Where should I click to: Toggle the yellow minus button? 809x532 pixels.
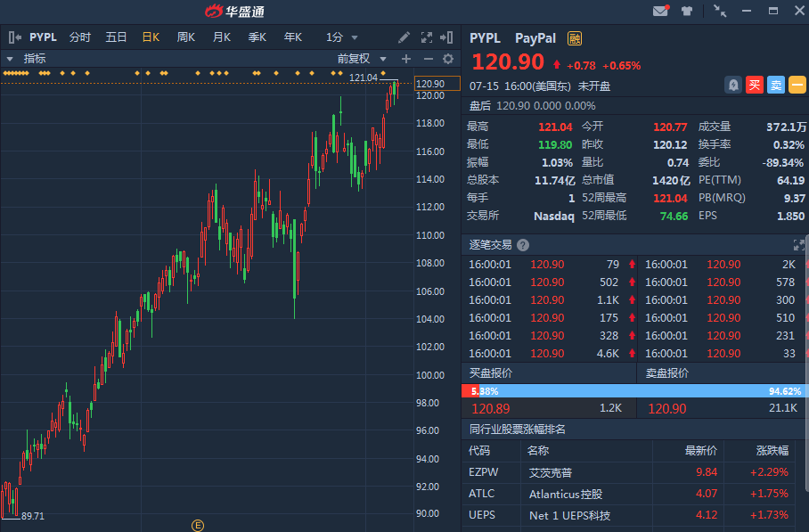797,85
